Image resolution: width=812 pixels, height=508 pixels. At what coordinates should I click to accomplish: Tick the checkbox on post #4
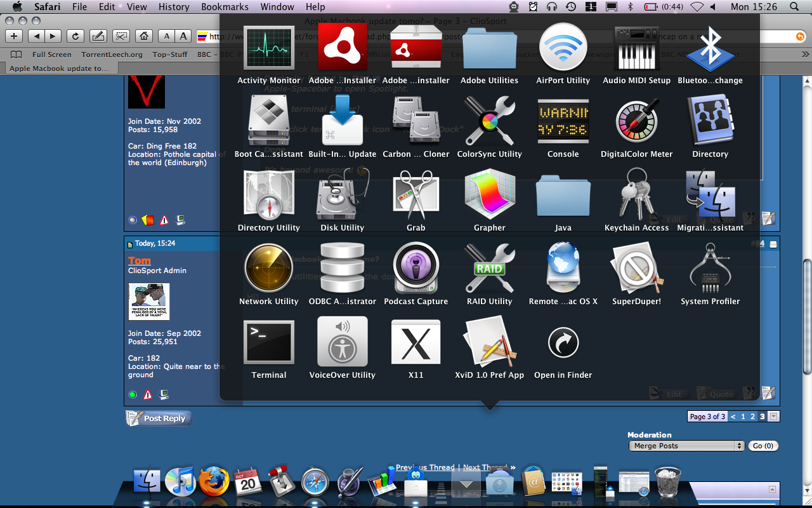(773, 244)
